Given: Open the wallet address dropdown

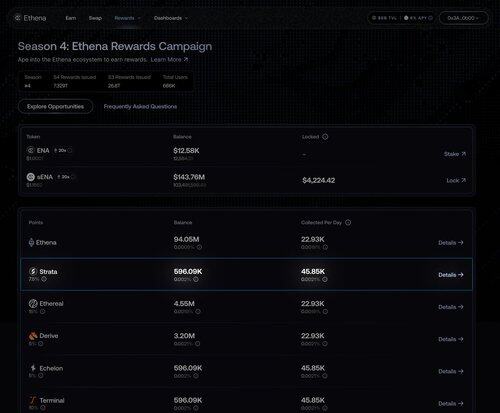Looking at the screenshot, I should [x=463, y=18].
